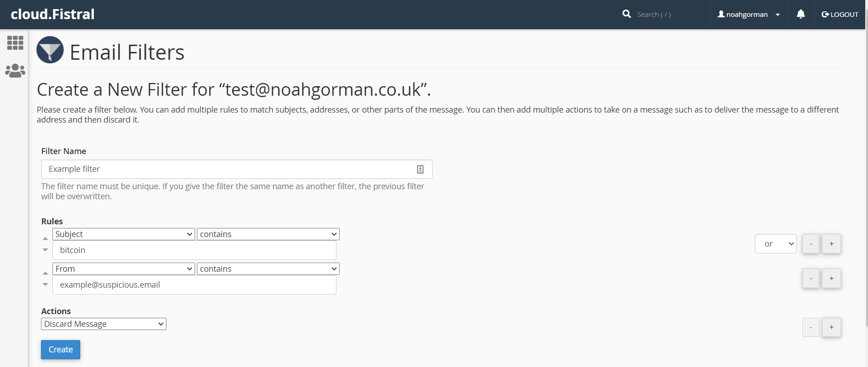
Task: Open the user manager people icon
Action: 15,71
